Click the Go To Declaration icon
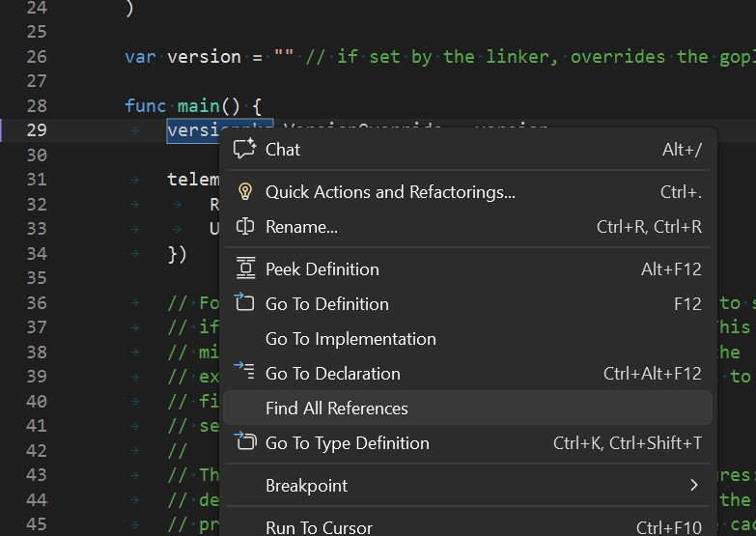Image resolution: width=756 pixels, height=536 pixels. [244, 371]
